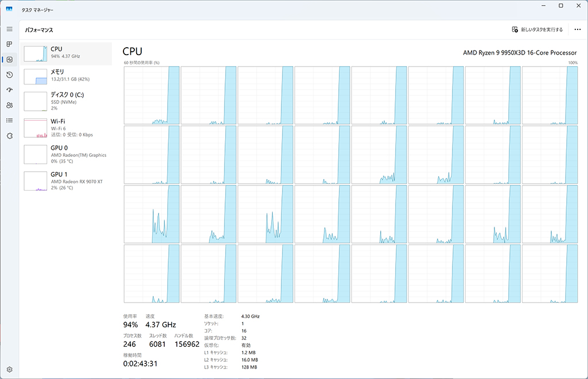The width and height of the screenshot is (588, 379).
Task: Select the メモリ performance item
Action: tap(66, 76)
